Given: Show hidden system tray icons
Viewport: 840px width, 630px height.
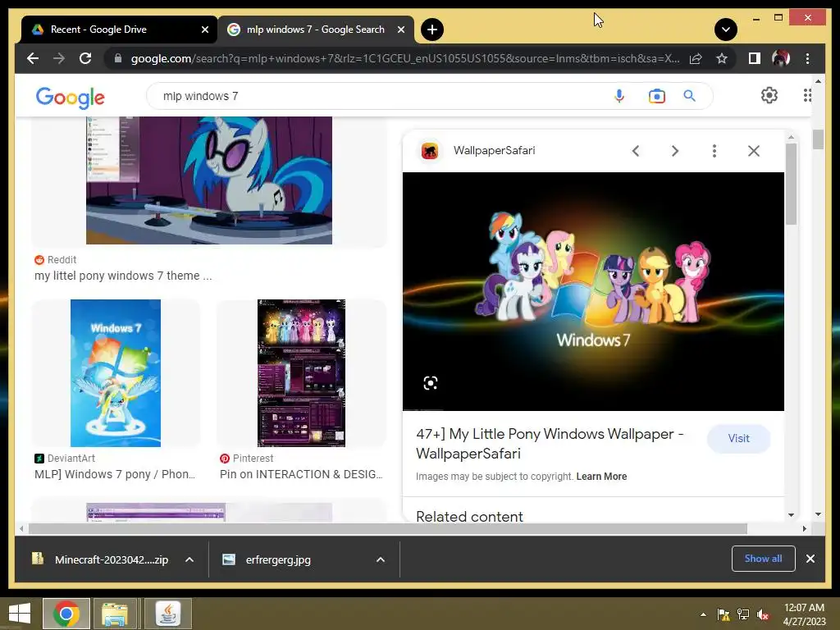Looking at the screenshot, I should pyautogui.click(x=703, y=614).
